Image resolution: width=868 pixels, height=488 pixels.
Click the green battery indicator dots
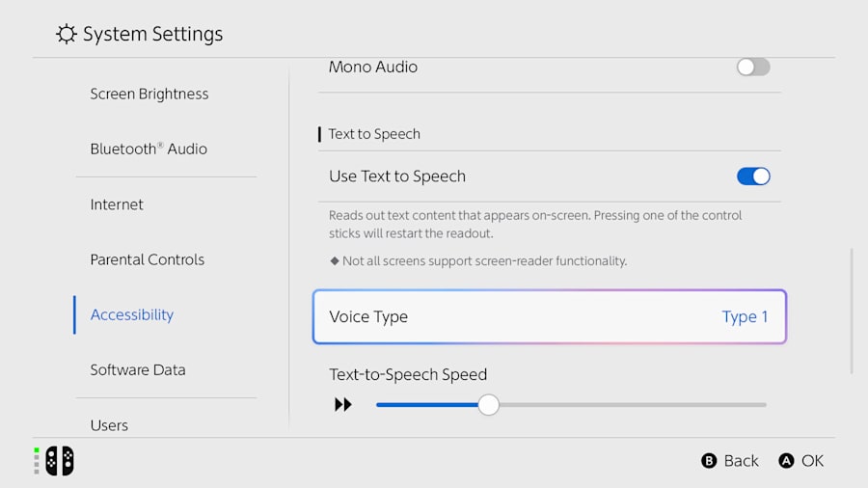click(37, 461)
